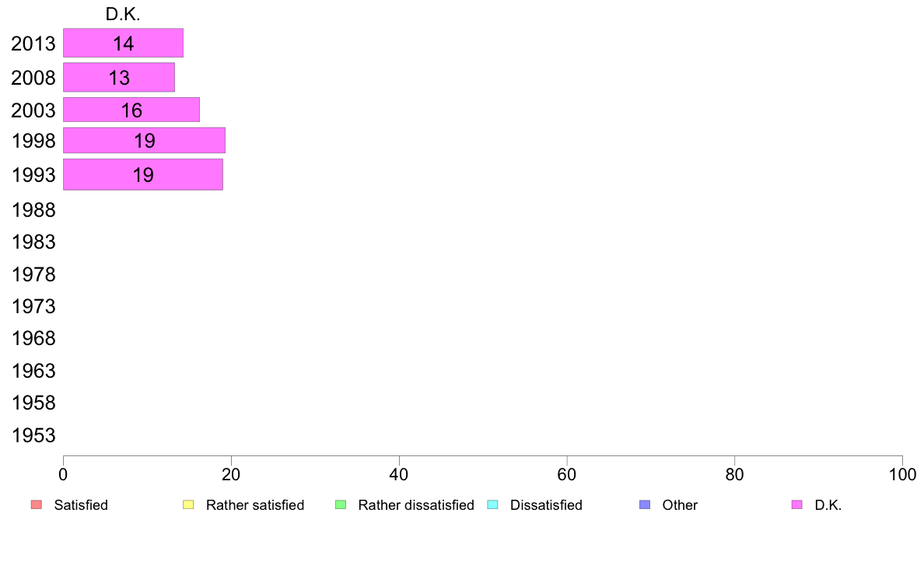Click the Dissatisfied legend text label

pos(546,505)
